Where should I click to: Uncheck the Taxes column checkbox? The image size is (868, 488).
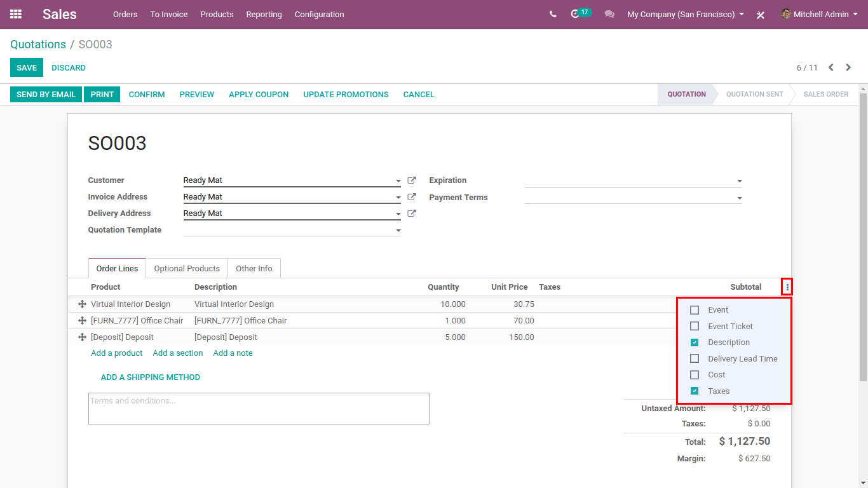pyautogui.click(x=695, y=391)
